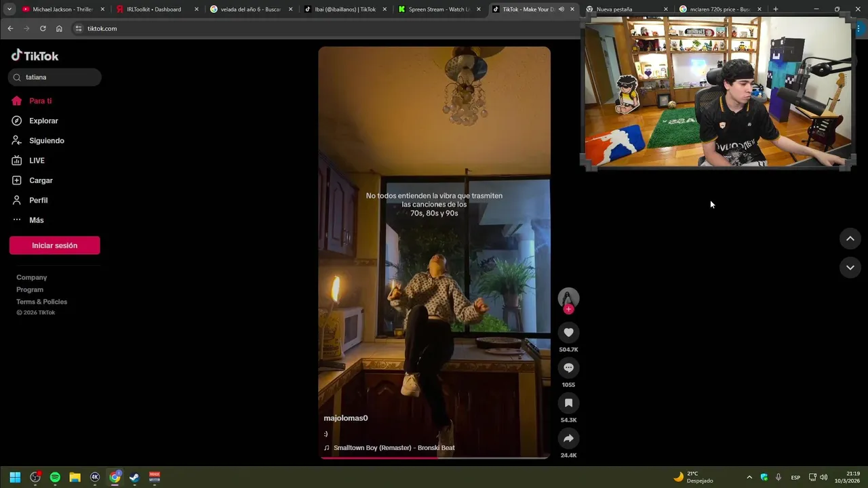The height and width of the screenshot is (488, 868).
Task: Click the tiktok.com address bar
Action: [325, 28]
